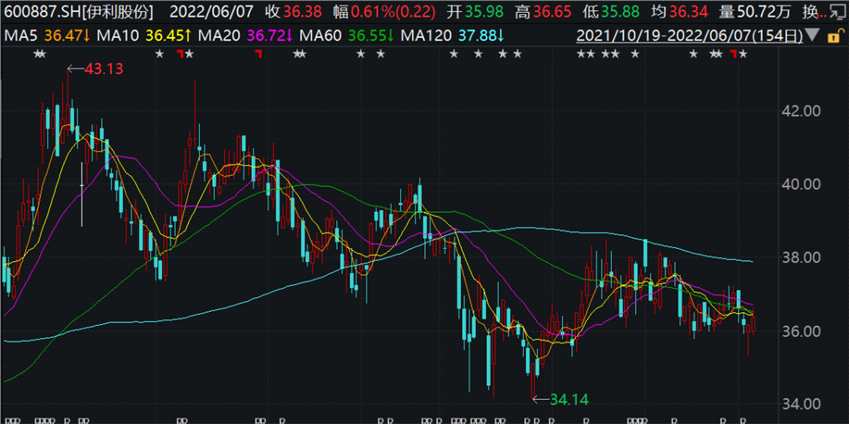Open the lone red flag marker without adjacent stars
The image size is (850, 424).
[x=259, y=54]
